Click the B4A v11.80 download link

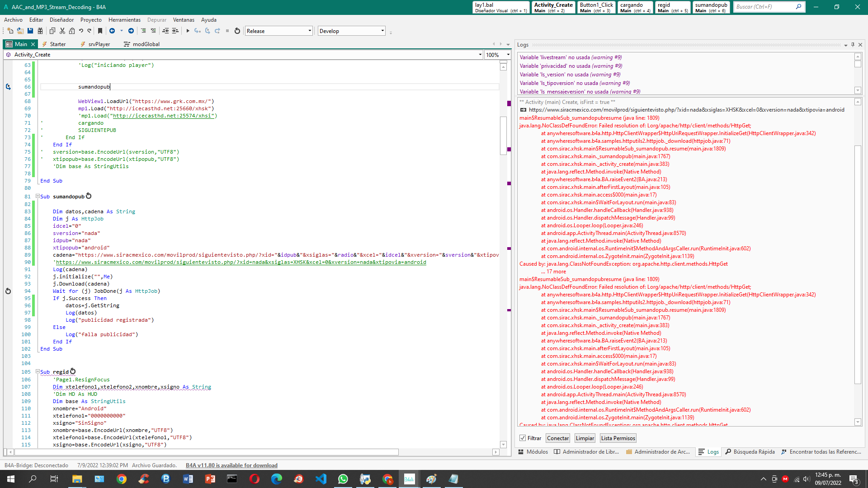[231, 465]
